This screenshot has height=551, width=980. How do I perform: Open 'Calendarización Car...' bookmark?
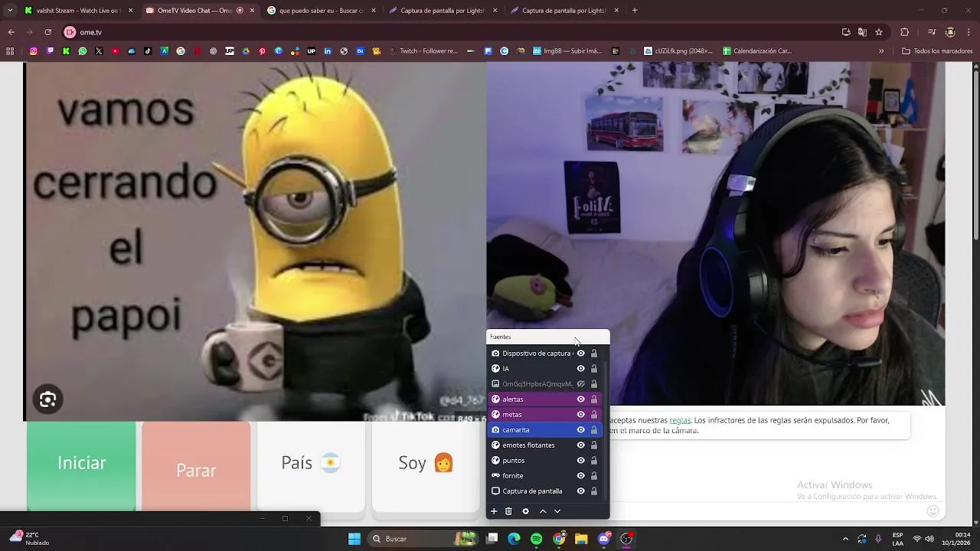click(757, 51)
